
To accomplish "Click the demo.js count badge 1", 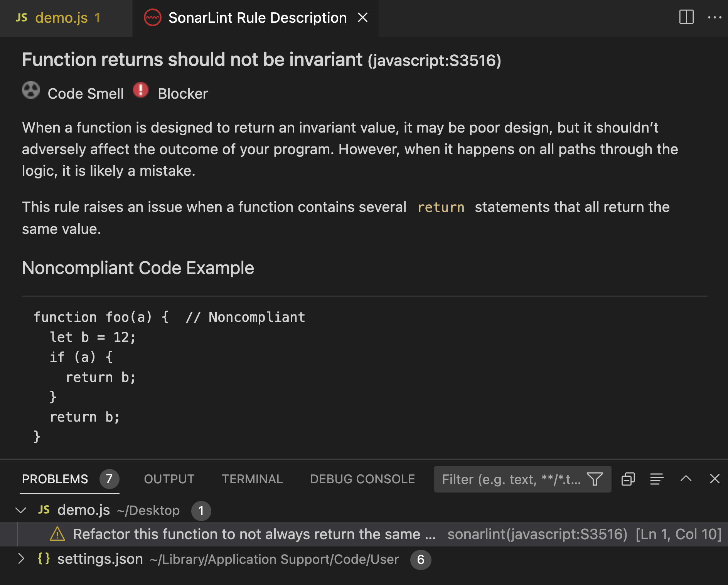I will coord(201,511).
